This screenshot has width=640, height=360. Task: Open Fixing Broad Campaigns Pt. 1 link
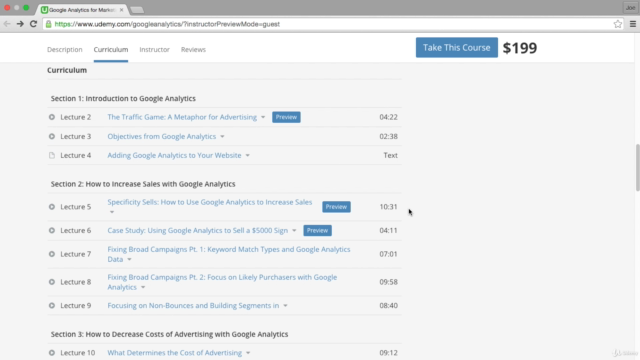[229, 254]
